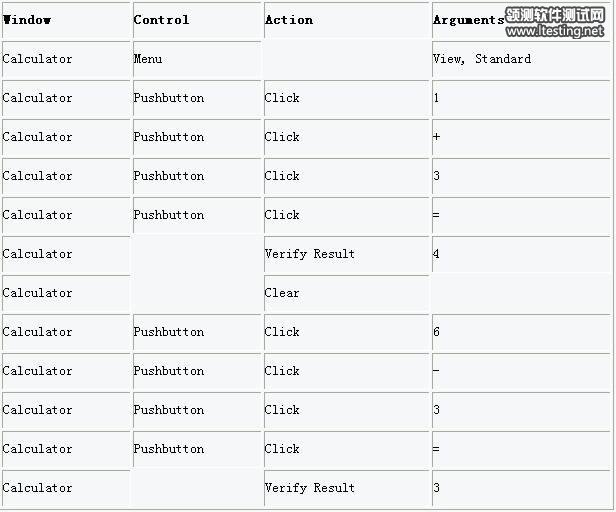Screen dimensions: 616x512
Task: Select the 'View, Standard' arguments cell
Action: click(x=482, y=59)
